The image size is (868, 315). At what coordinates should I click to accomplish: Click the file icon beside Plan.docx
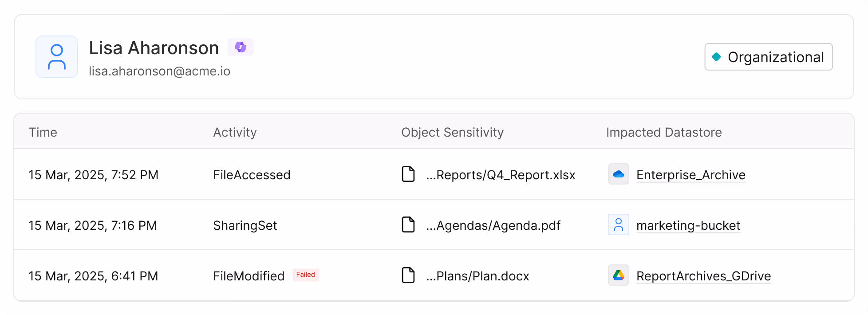[408, 276]
